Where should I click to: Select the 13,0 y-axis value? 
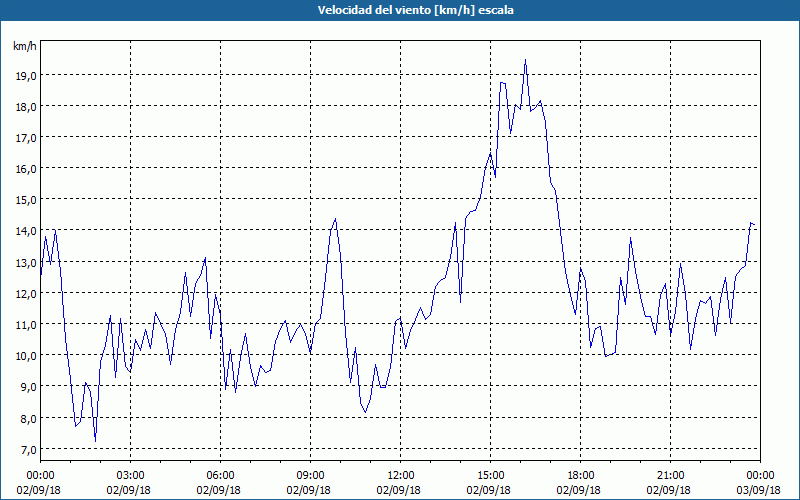pyautogui.click(x=26, y=263)
